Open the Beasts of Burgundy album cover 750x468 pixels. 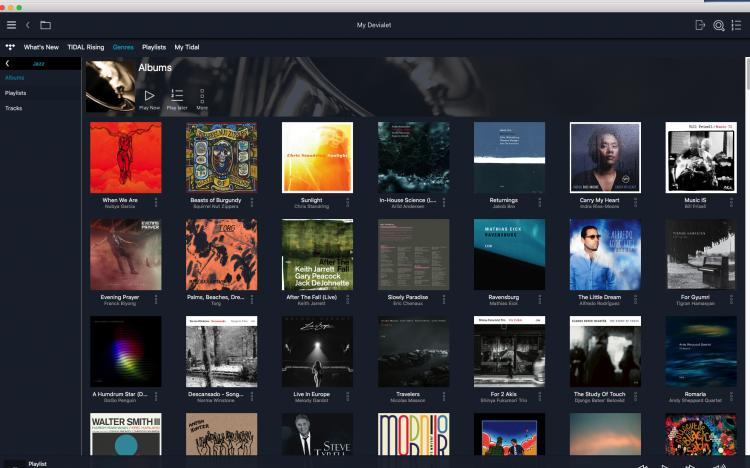221,157
